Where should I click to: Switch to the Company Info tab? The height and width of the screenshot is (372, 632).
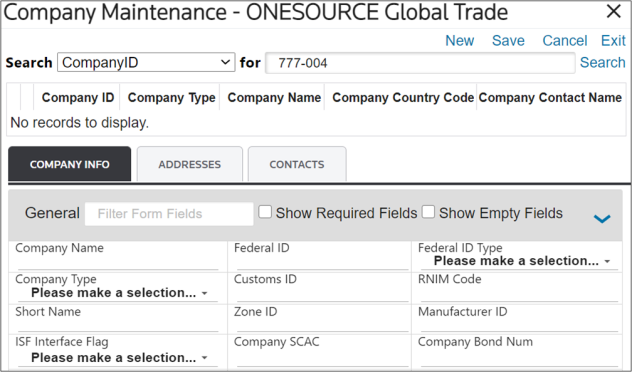pos(69,164)
